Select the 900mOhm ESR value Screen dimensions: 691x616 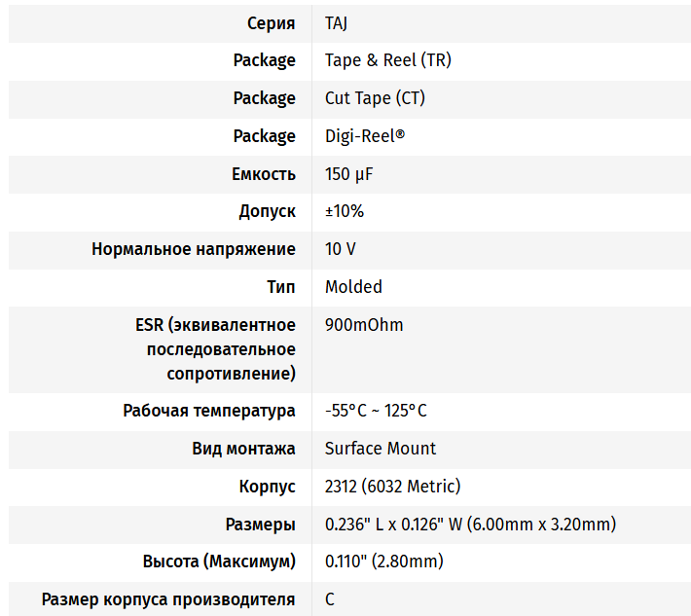364,325
